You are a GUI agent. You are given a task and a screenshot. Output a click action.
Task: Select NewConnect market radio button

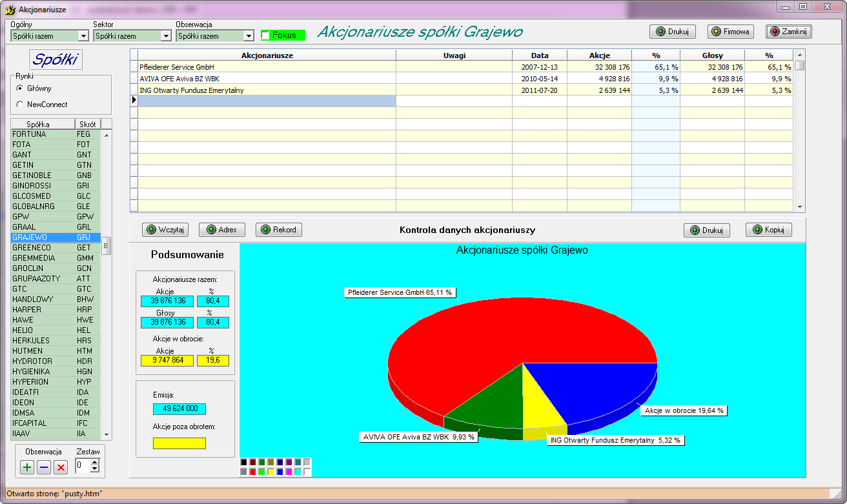point(21,104)
